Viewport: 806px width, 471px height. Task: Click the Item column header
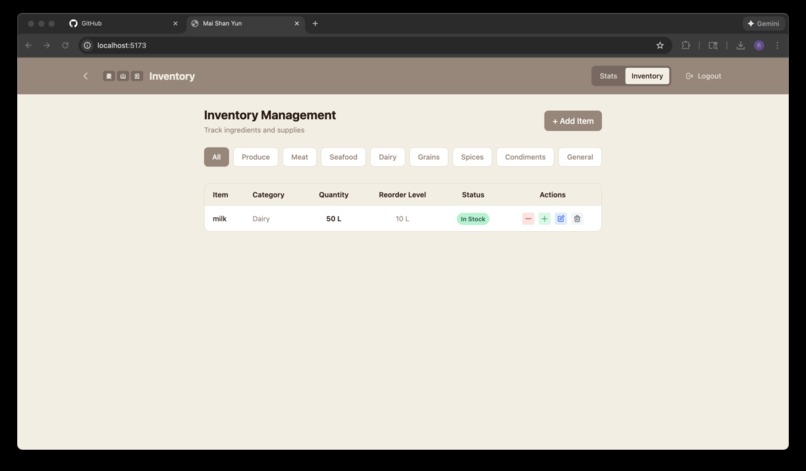[x=220, y=194]
